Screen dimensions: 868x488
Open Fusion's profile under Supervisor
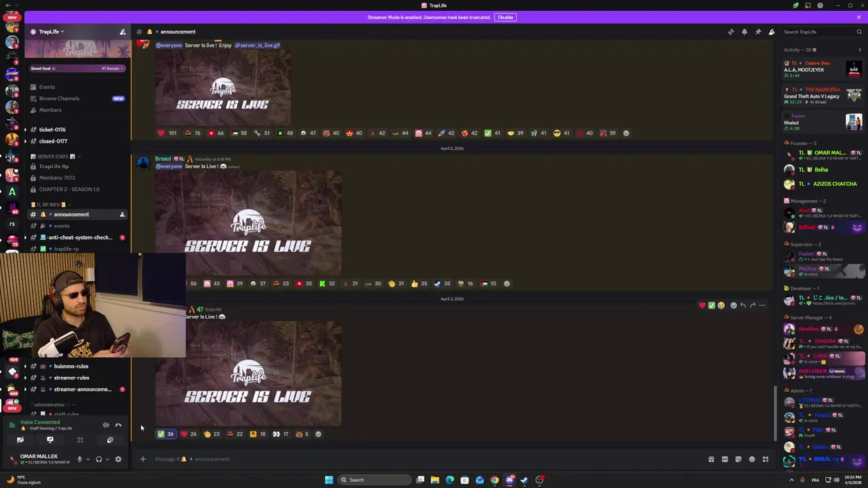coord(823,256)
